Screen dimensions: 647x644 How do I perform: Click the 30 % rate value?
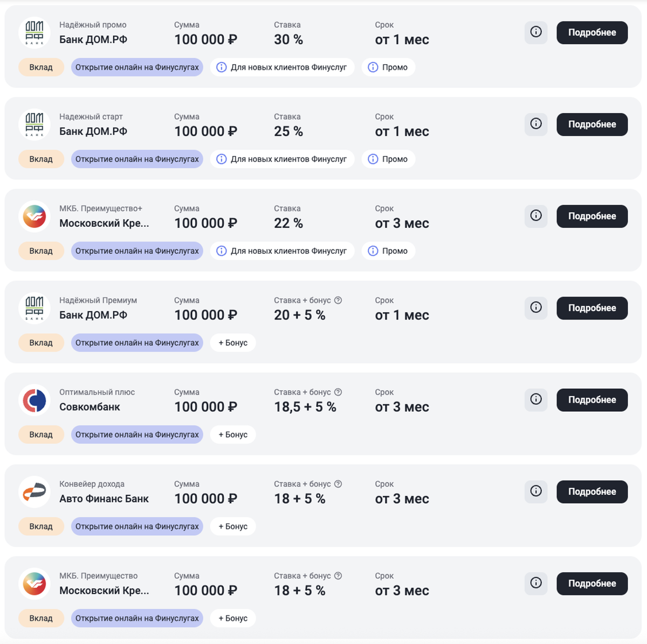tap(288, 39)
